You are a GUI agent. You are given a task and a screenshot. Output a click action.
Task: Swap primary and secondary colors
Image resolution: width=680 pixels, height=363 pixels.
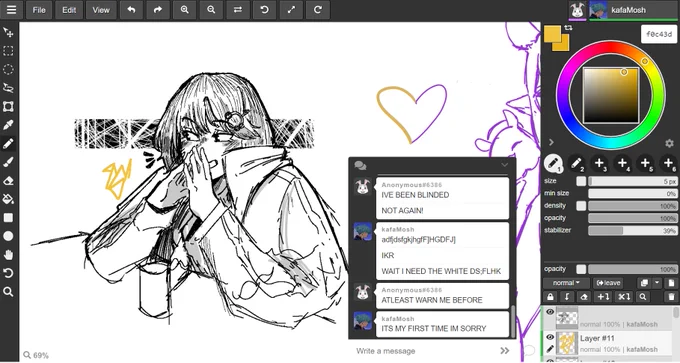pyautogui.click(x=568, y=28)
